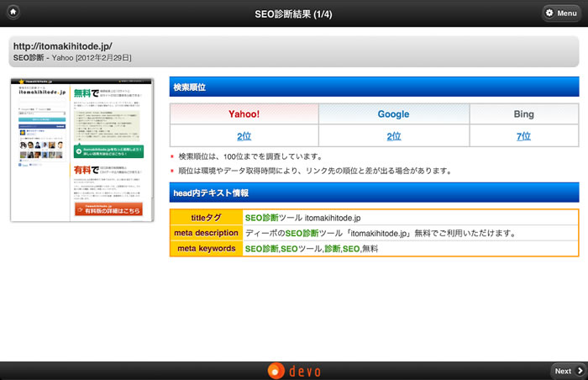The height and width of the screenshot is (380, 588).
Task: Select the Yahoo! column header
Action: (x=244, y=113)
